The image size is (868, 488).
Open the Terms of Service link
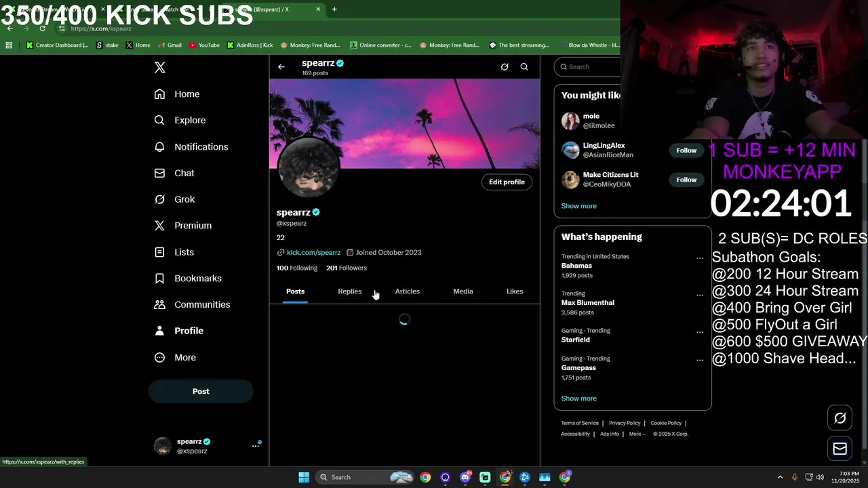point(580,423)
